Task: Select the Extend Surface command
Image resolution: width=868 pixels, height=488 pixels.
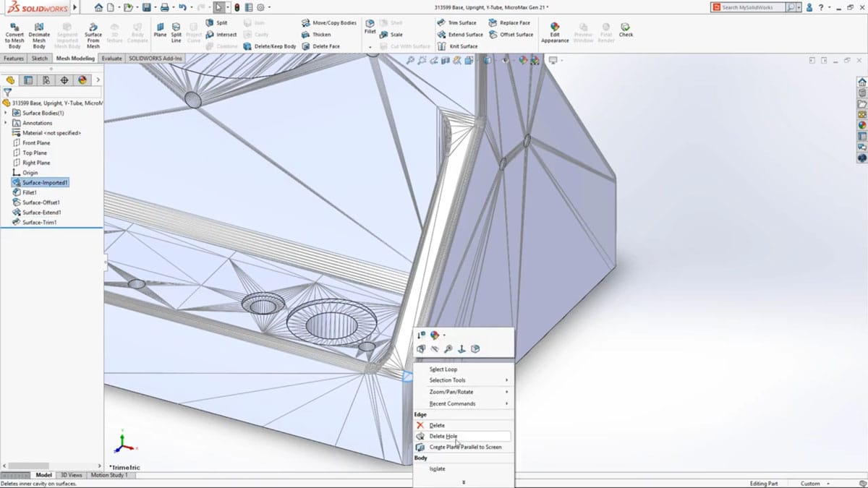Action: coord(460,35)
